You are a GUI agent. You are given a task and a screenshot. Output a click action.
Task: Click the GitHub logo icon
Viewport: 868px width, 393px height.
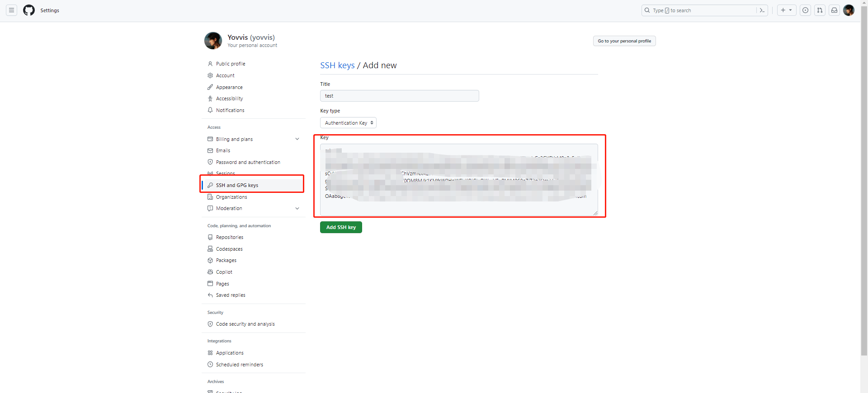29,10
